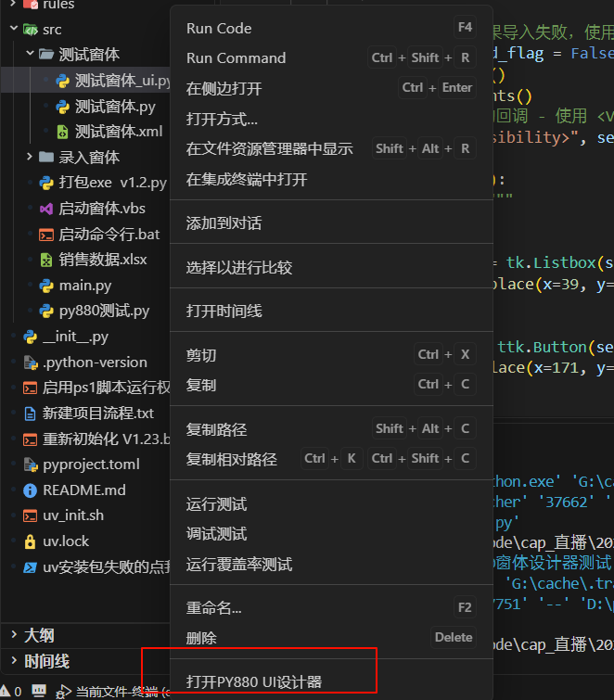Select 选择以进行比较 menu entry
Image resolution: width=614 pixels, height=700 pixels.
[x=331, y=267]
